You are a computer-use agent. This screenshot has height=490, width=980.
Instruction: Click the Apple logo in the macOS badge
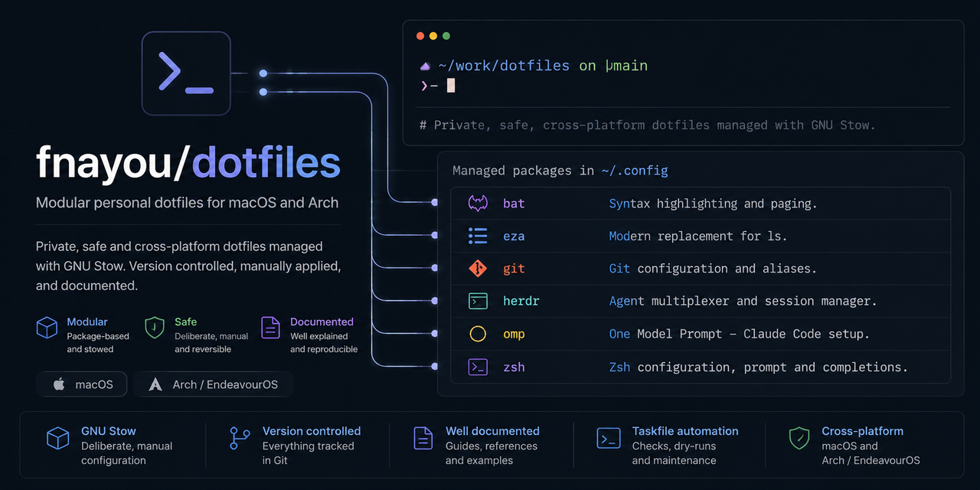(x=59, y=384)
